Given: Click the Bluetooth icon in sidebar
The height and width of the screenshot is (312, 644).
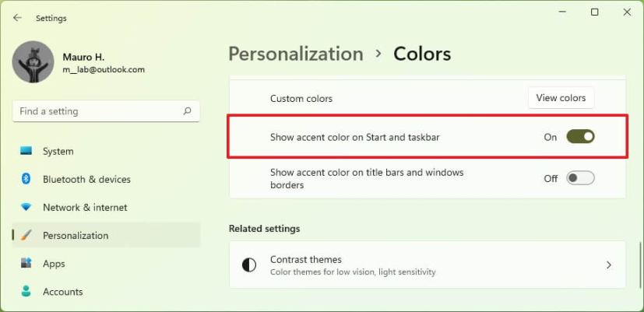Looking at the screenshot, I should 26,179.
